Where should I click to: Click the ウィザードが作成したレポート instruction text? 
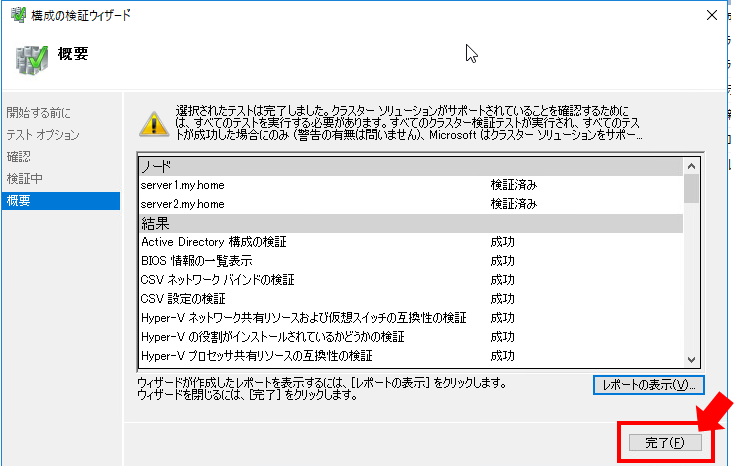322,389
